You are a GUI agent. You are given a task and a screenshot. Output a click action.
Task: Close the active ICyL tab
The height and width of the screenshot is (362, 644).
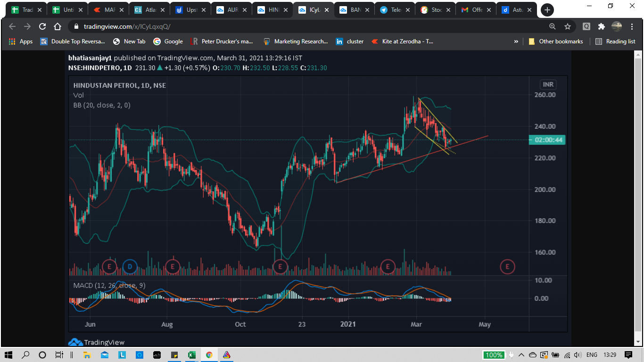point(326,10)
